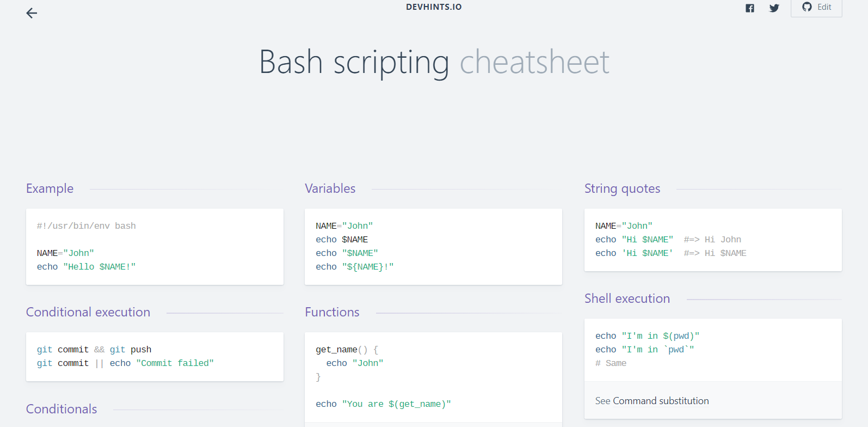Click the '#=> Hi John' comment
The image size is (868, 427).
pyautogui.click(x=712, y=240)
